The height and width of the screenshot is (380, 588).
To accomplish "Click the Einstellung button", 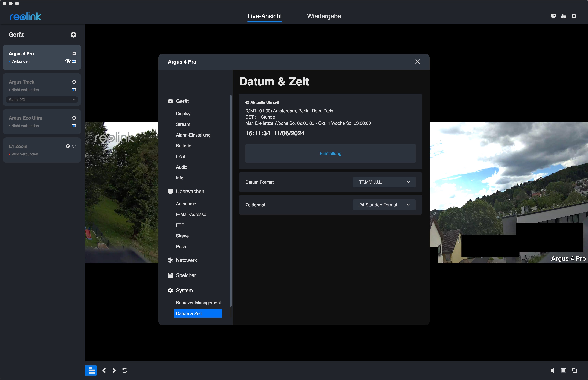I will pyautogui.click(x=330, y=153).
